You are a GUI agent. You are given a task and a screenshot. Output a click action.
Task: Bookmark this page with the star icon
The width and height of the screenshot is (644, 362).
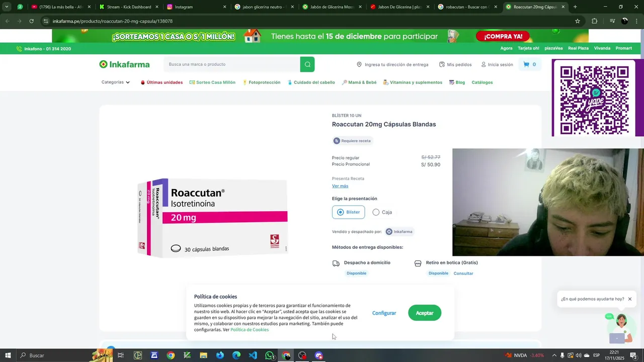click(578, 21)
